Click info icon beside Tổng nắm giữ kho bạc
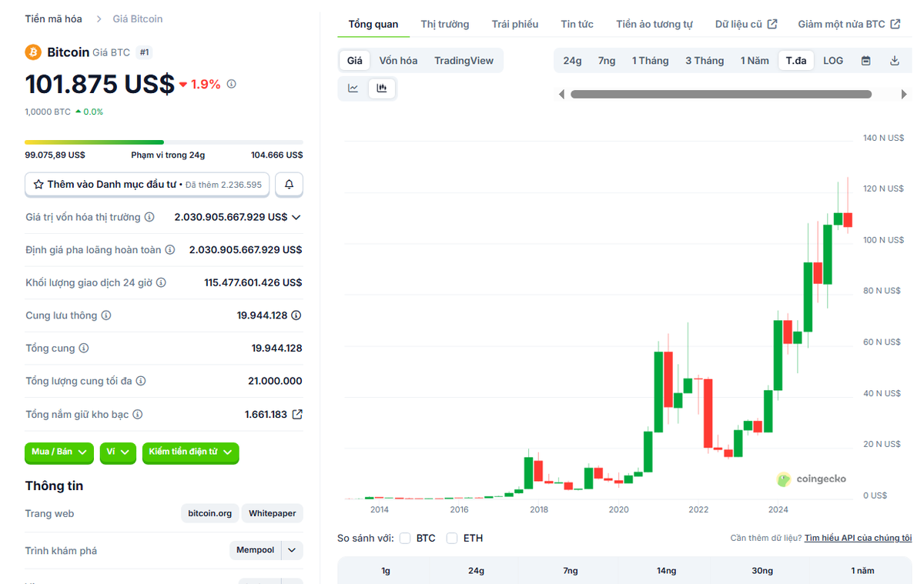This screenshot has height=584, width=924. click(x=138, y=414)
